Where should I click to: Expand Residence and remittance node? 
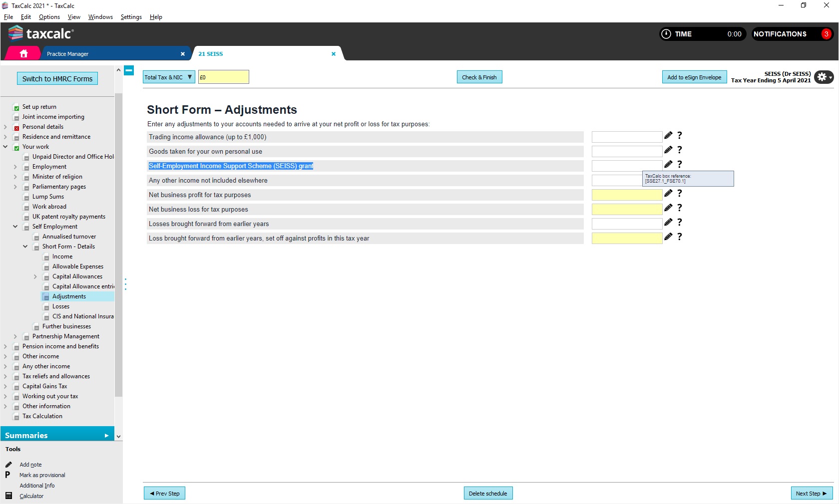tap(5, 137)
